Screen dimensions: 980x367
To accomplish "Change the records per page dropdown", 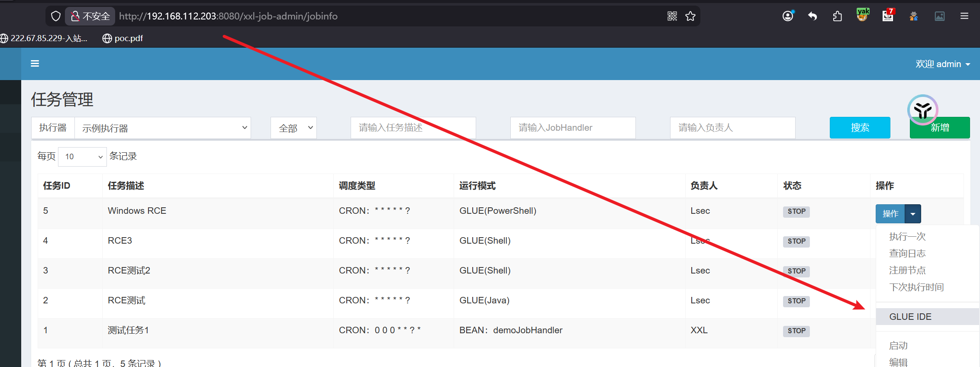I will (x=82, y=157).
